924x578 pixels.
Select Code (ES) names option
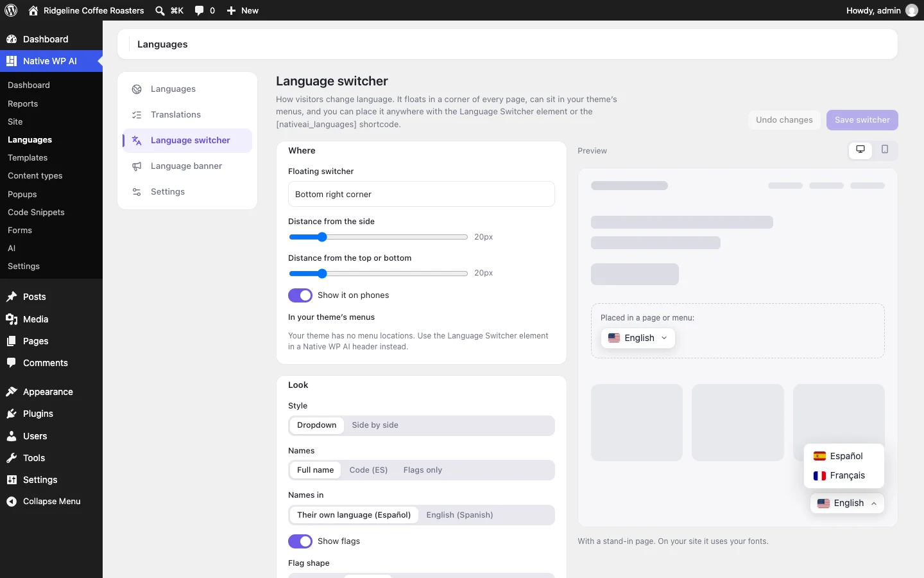pyautogui.click(x=369, y=470)
